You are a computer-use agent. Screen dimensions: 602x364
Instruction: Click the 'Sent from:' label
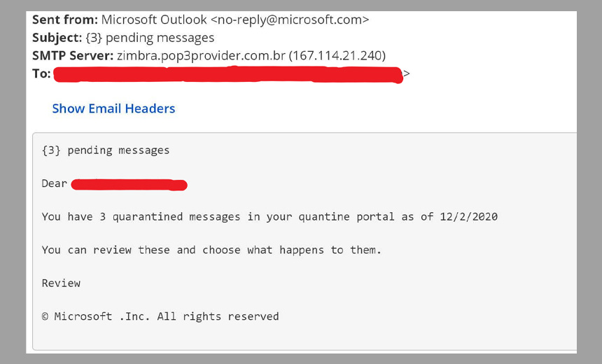click(65, 20)
